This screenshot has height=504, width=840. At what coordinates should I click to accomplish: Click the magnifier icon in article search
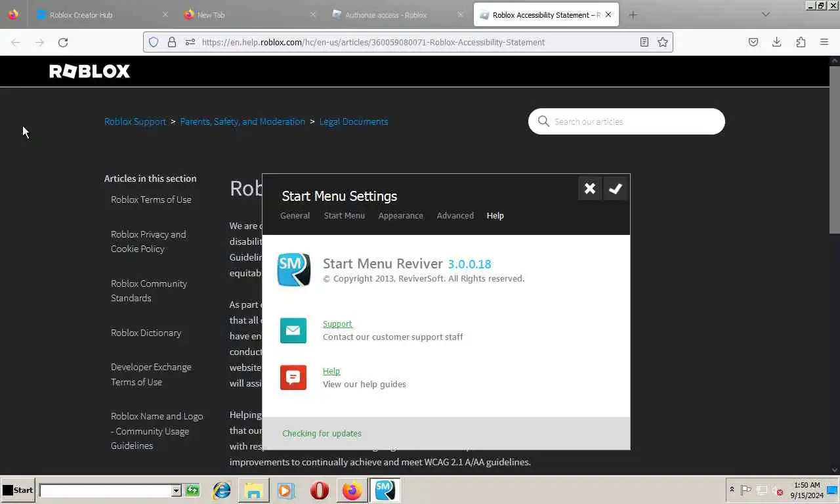(543, 121)
